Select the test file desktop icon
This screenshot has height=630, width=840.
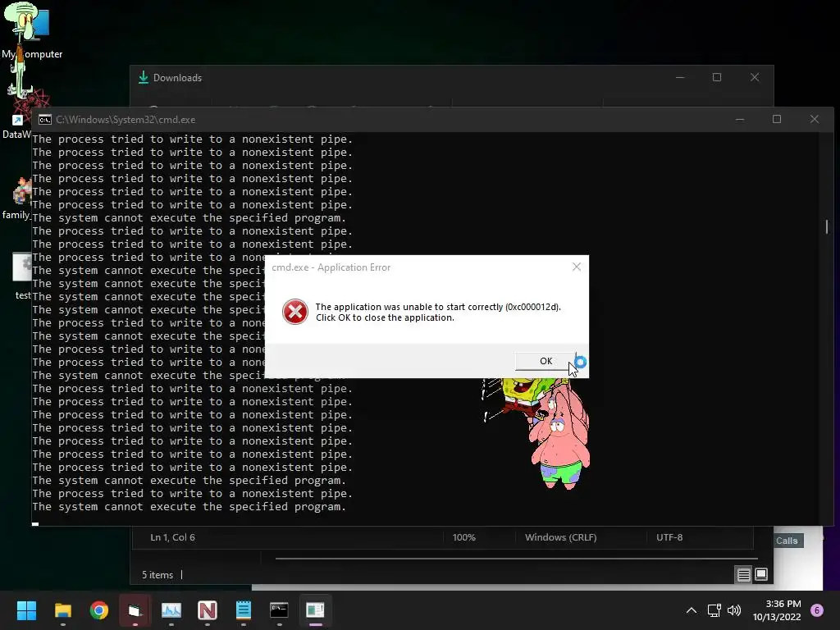(21, 276)
